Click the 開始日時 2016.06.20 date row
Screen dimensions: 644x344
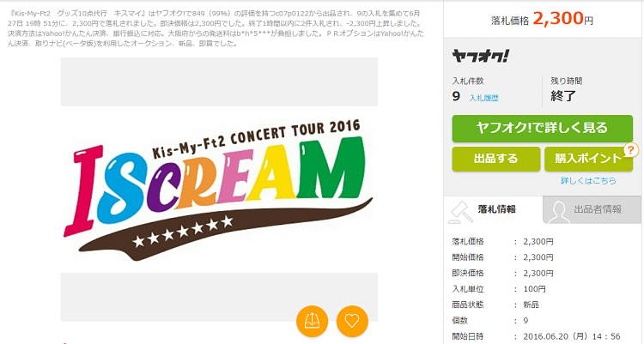click(536, 336)
